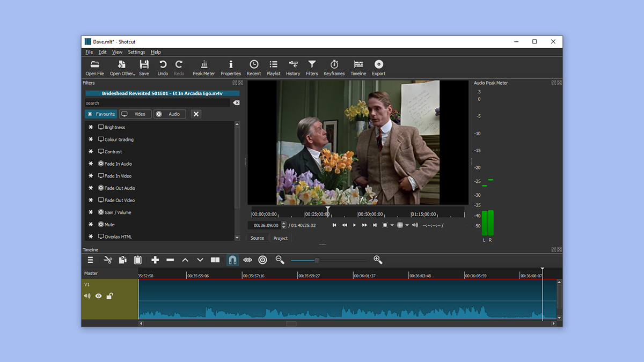Undo the last action from the toolbar
The width and height of the screenshot is (644, 362).
coord(163,68)
